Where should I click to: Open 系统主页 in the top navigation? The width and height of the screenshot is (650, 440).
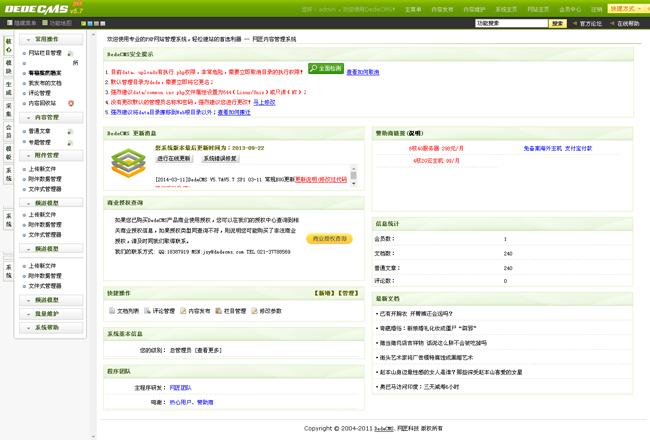click(506, 9)
